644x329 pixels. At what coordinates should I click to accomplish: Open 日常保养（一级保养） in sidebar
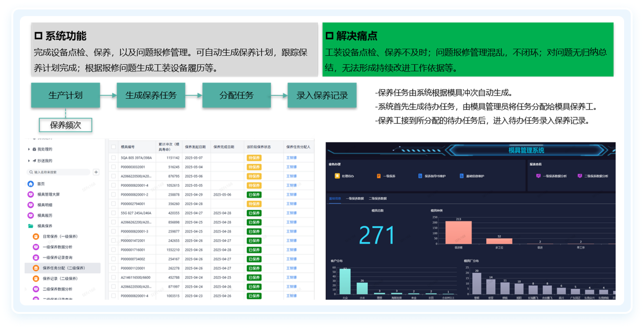[60, 236]
